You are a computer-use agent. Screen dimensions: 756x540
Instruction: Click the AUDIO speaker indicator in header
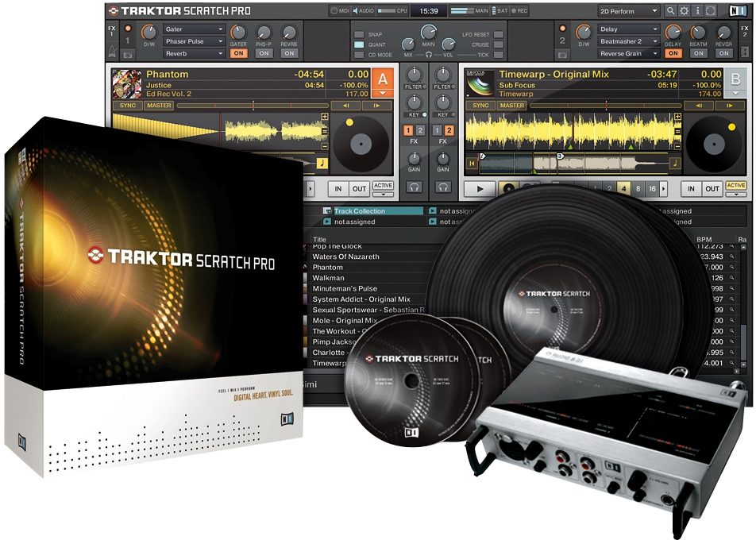click(x=363, y=10)
